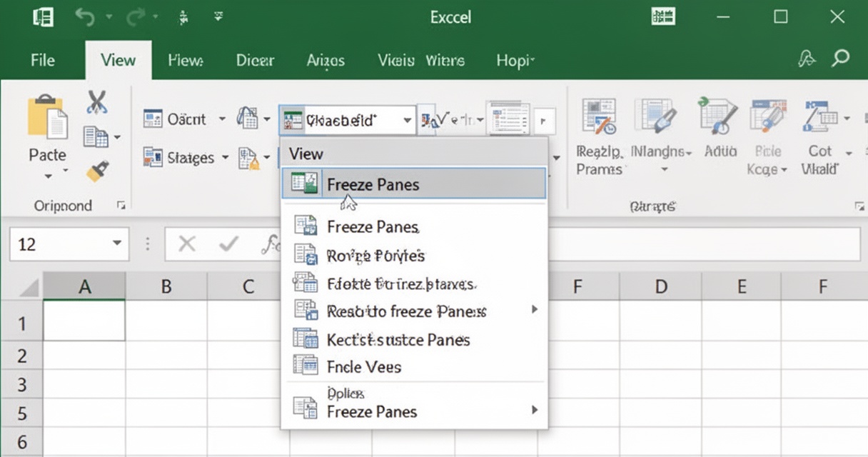The image size is (868, 457).
Task: Cancel the entry with the X formula bar icon
Action: pyautogui.click(x=187, y=244)
